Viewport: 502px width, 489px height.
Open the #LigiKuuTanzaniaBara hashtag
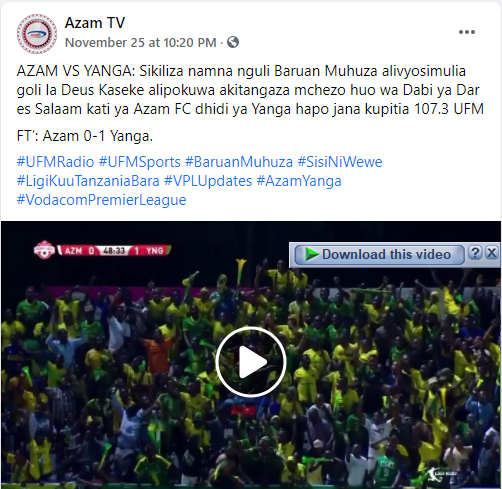pos(88,181)
